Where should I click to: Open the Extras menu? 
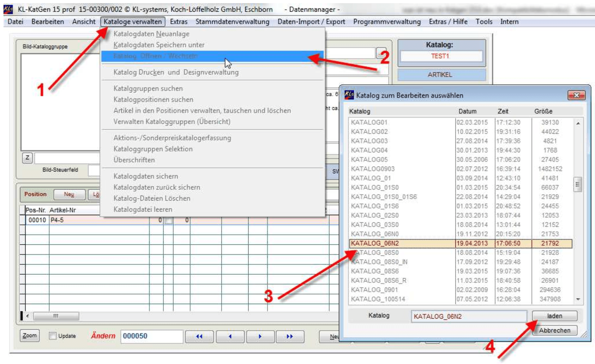point(179,22)
